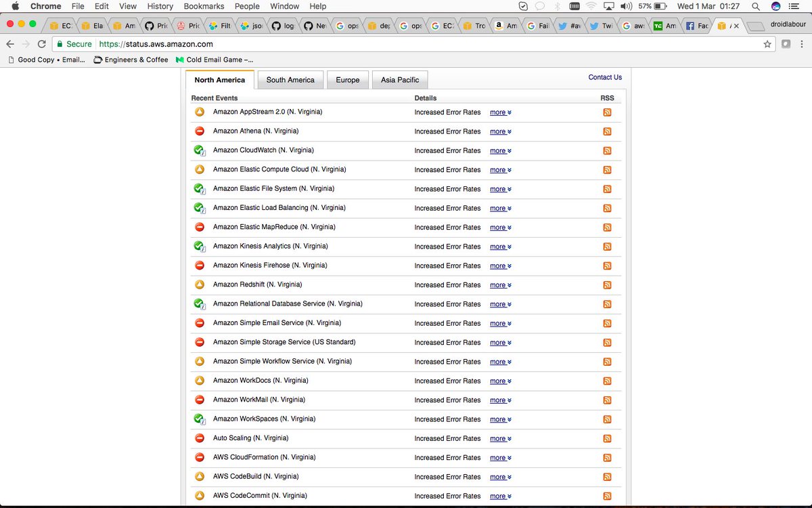Open the Bookmarks menu in menu bar
Screen dimensions: 812x508
(204, 6)
